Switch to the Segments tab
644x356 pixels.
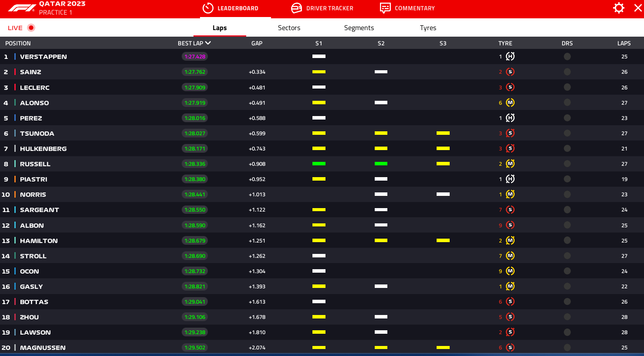pos(359,28)
